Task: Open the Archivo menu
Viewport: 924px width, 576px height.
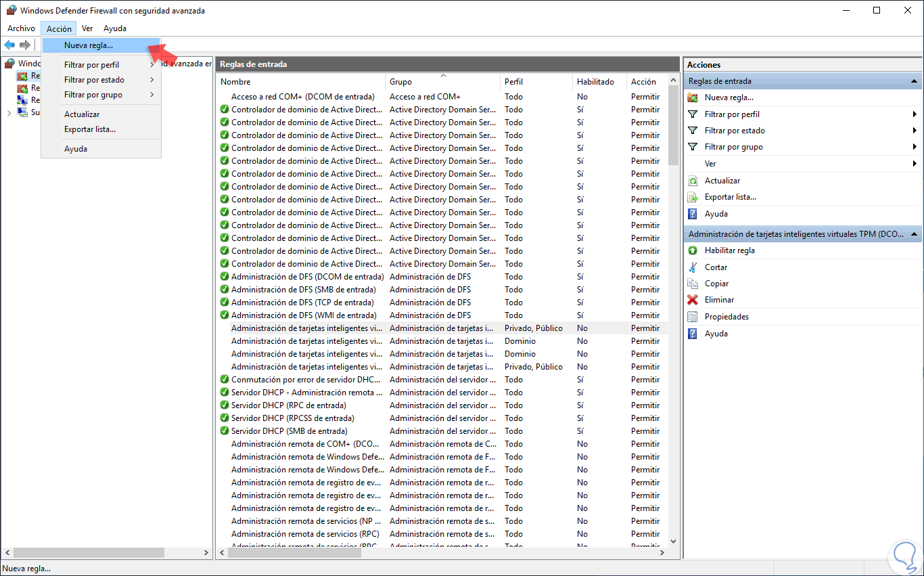Action: pyautogui.click(x=21, y=28)
